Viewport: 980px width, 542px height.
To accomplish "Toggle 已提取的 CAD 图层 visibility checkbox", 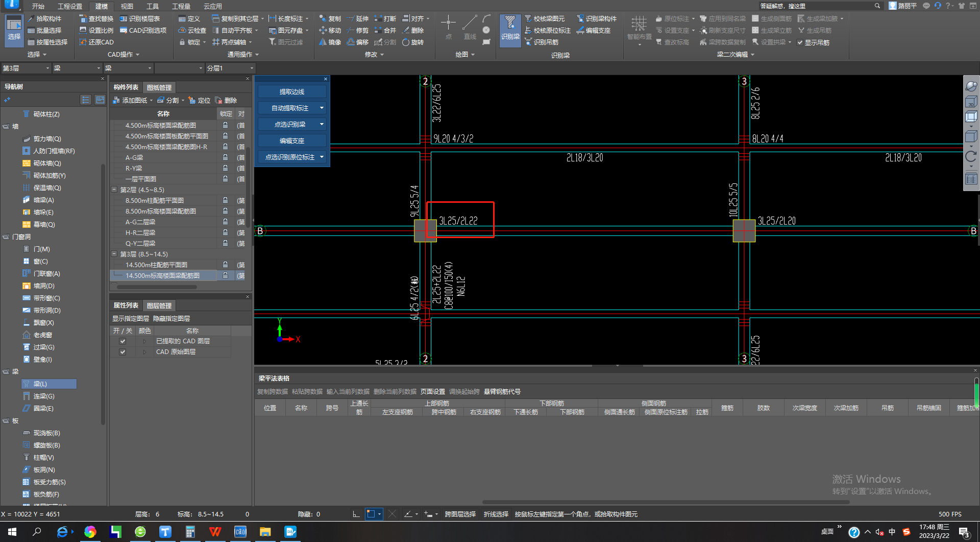I will click(x=122, y=341).
